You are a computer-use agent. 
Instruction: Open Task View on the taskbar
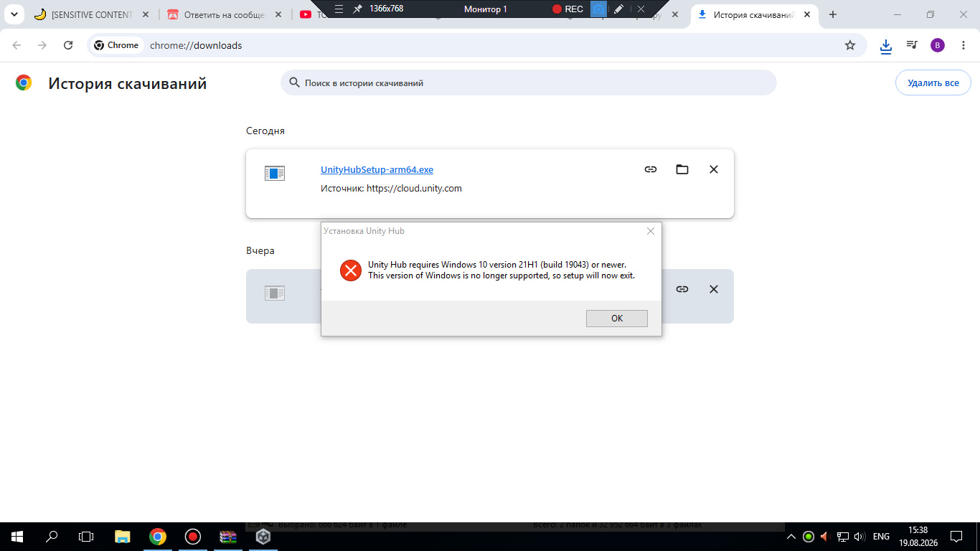point(86,537)
